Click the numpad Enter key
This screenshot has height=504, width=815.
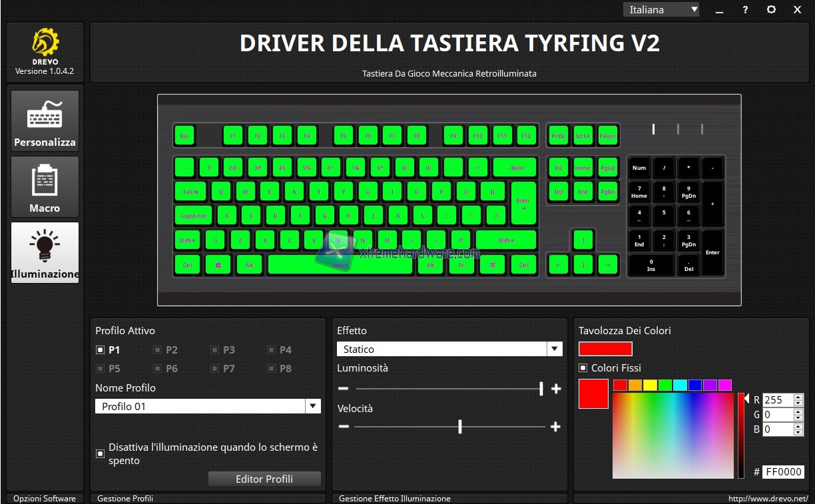(x=712, y=252)
